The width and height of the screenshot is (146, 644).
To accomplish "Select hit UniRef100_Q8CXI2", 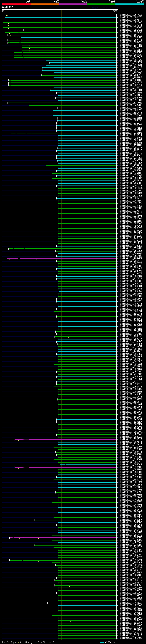I will coord(131,261).
